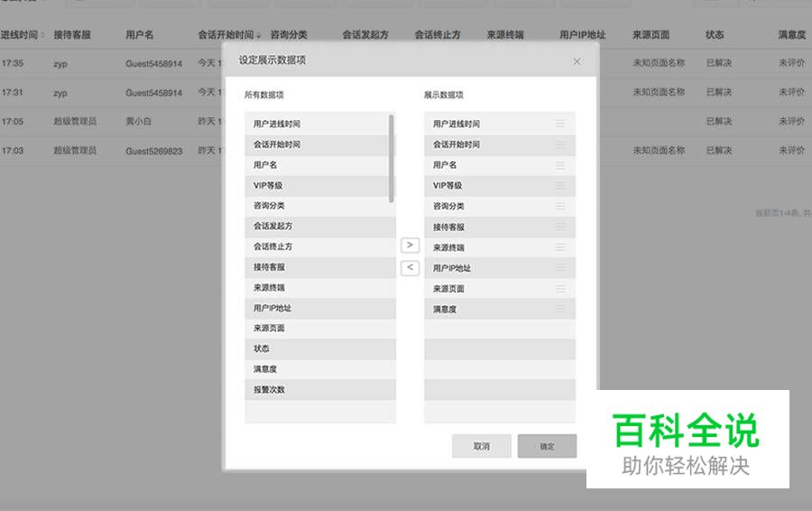
Task: Select 用户进线时间 in the display items list
Action: tap(500, 124)
